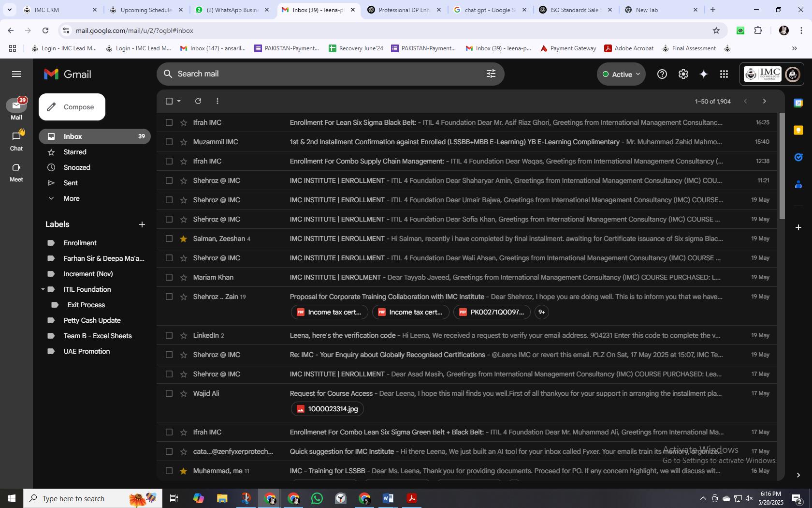Tick checkbox for the Salman, Zeeshan email

[169, 239]
